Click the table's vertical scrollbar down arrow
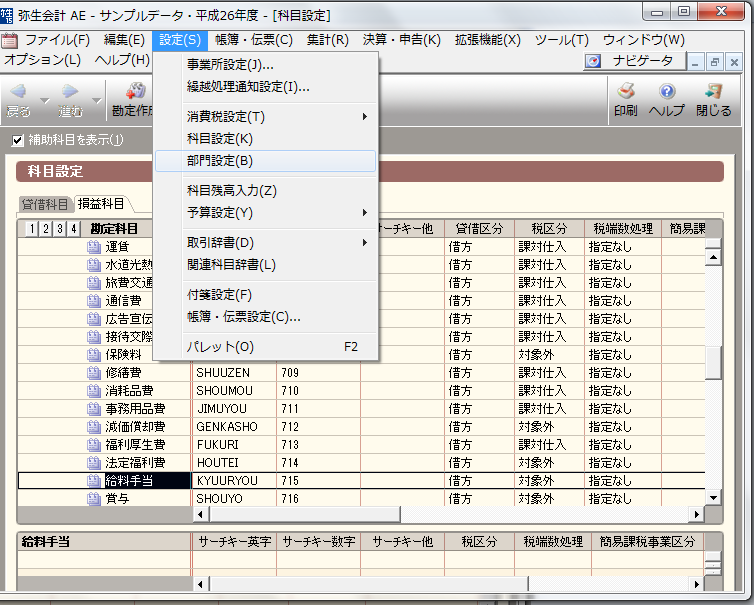This screenshot has height=605, width=754. [x=713, y=497]
